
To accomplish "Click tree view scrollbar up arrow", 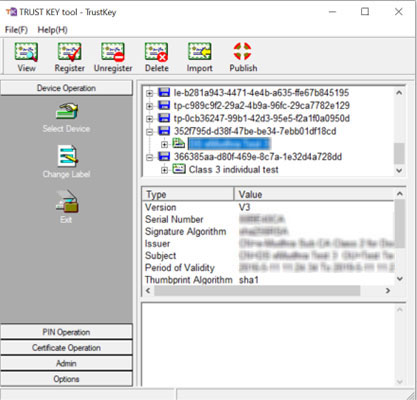I will (399, 93).
